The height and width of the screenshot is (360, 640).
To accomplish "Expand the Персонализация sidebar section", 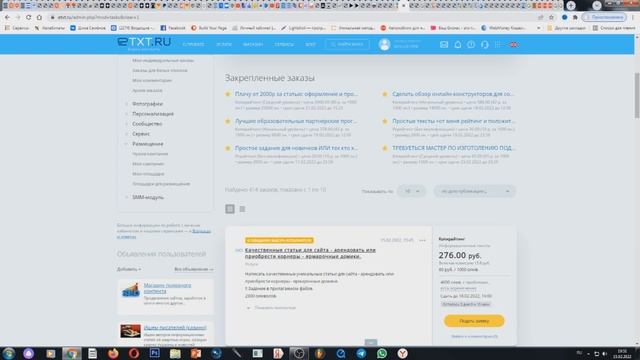I will [x=153, y=114].
